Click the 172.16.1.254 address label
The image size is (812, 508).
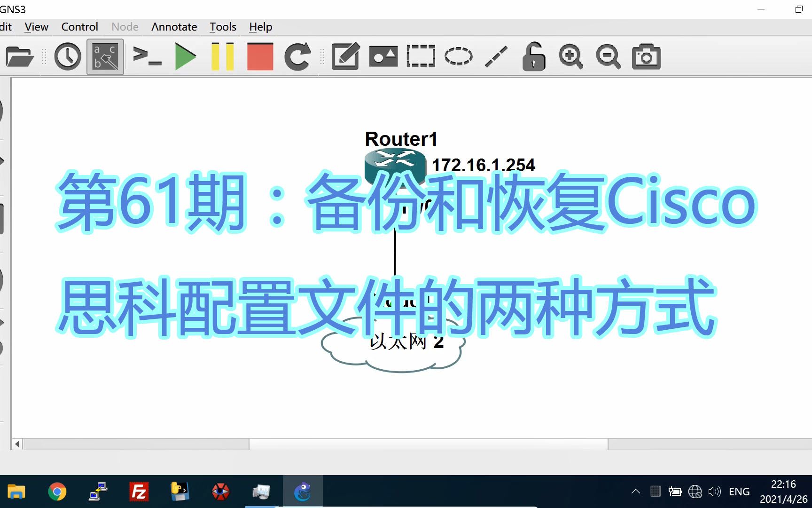(483, 165)
